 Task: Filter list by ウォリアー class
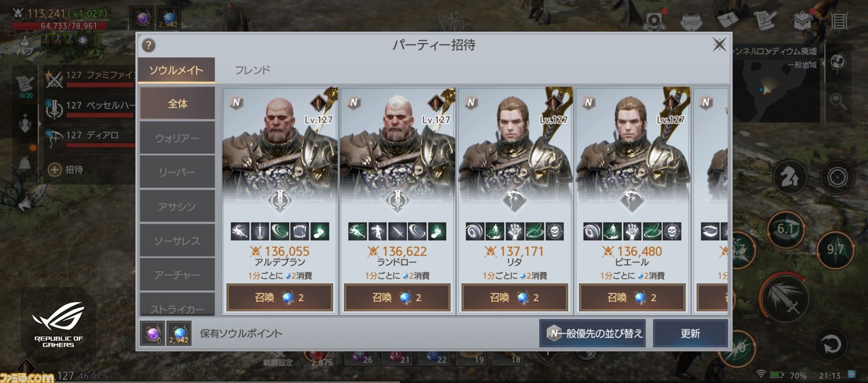point(177,138)
